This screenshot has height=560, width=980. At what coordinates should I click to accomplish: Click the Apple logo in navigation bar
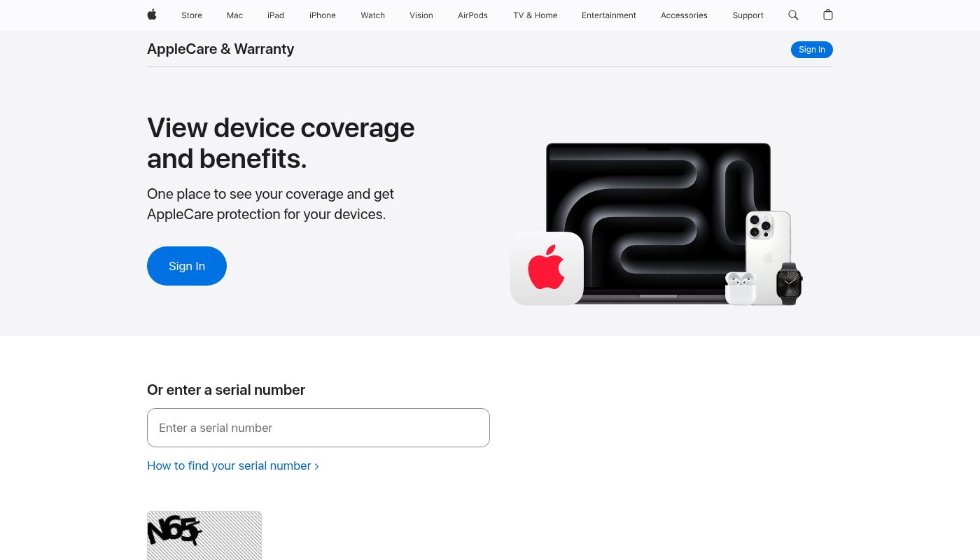pos(152,15)
